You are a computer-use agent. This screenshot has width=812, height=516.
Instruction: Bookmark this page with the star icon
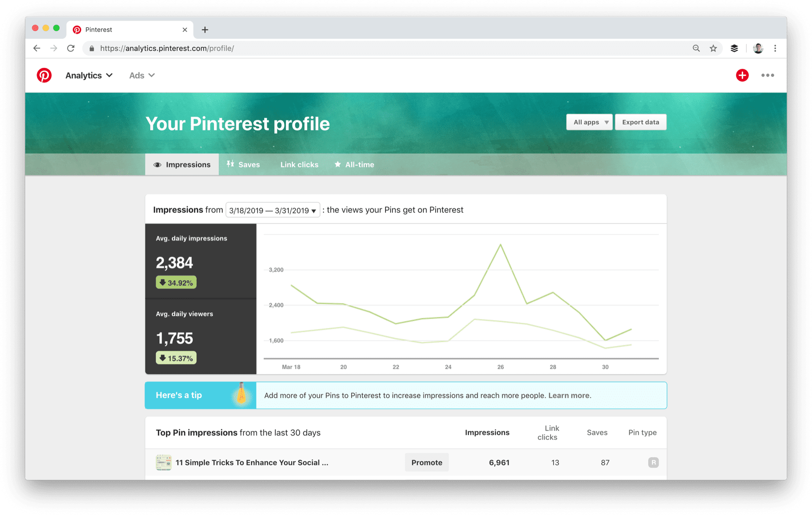713,48
